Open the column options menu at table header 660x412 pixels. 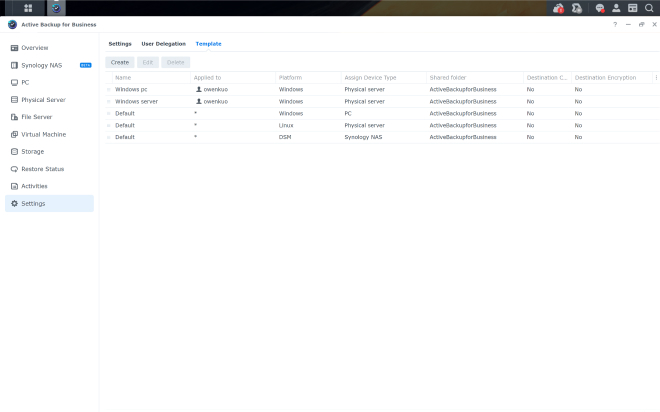tap(656, 77)
